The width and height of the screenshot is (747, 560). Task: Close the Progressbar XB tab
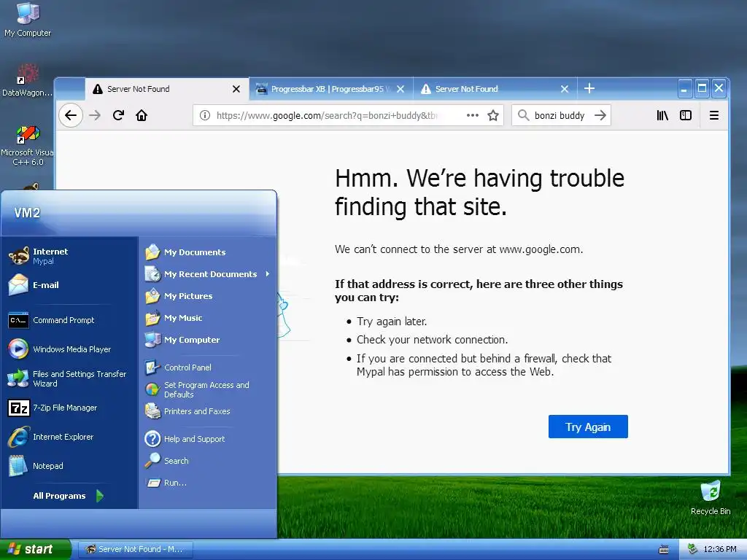400,89
